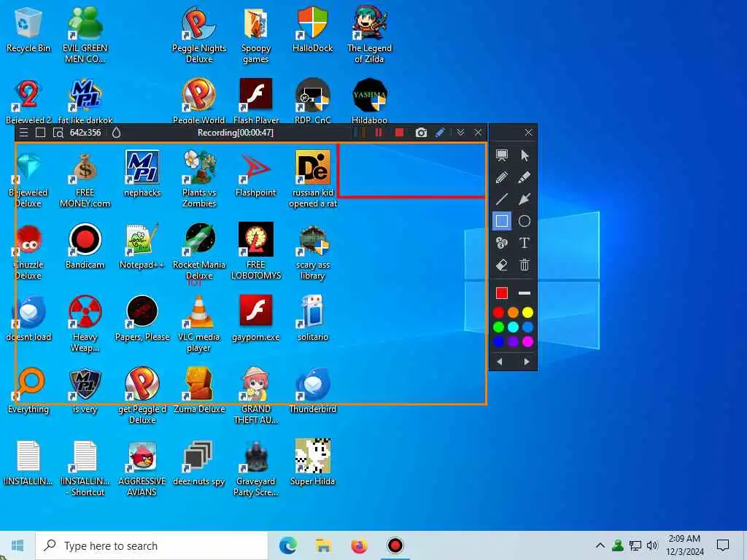Open the 642x356 size selector

85,133
